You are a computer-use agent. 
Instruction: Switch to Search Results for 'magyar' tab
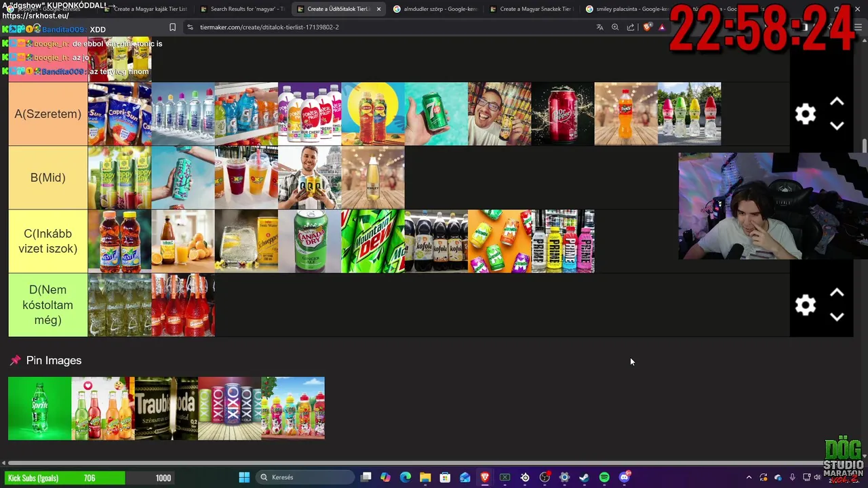242,9
